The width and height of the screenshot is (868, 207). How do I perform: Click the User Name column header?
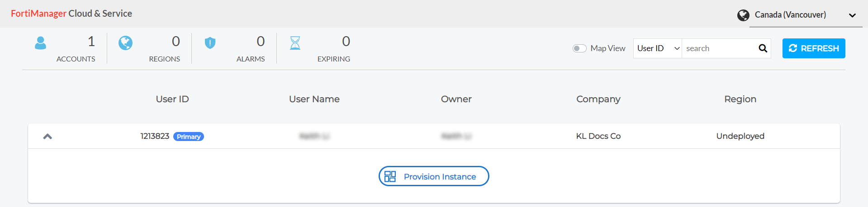click(x=314, y=99)
